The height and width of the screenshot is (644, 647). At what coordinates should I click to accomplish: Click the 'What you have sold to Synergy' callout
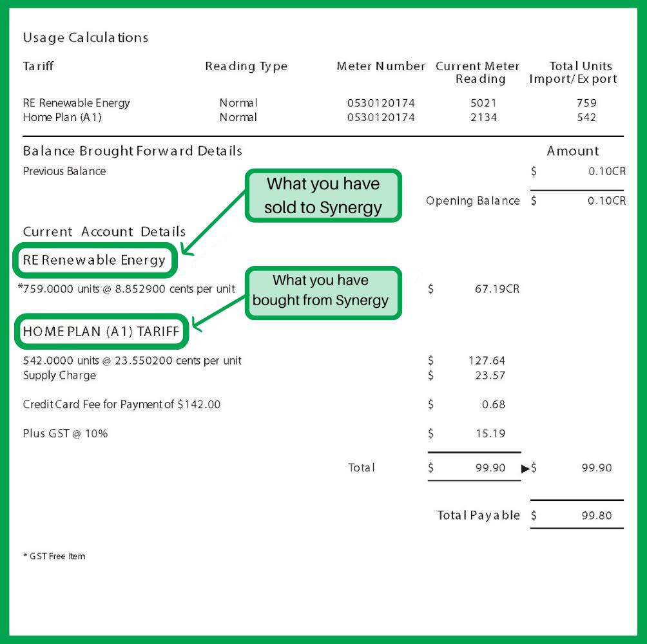tap(323, 195)
